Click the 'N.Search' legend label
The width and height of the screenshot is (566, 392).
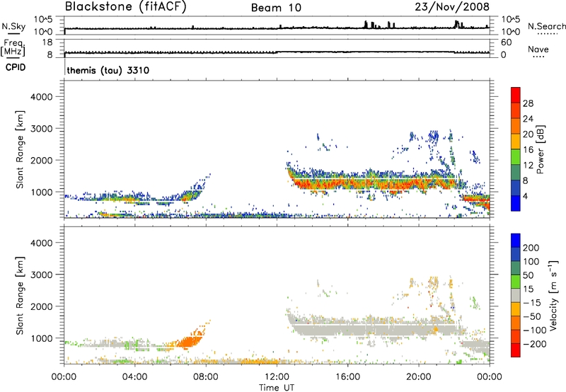tap(546, 26)
